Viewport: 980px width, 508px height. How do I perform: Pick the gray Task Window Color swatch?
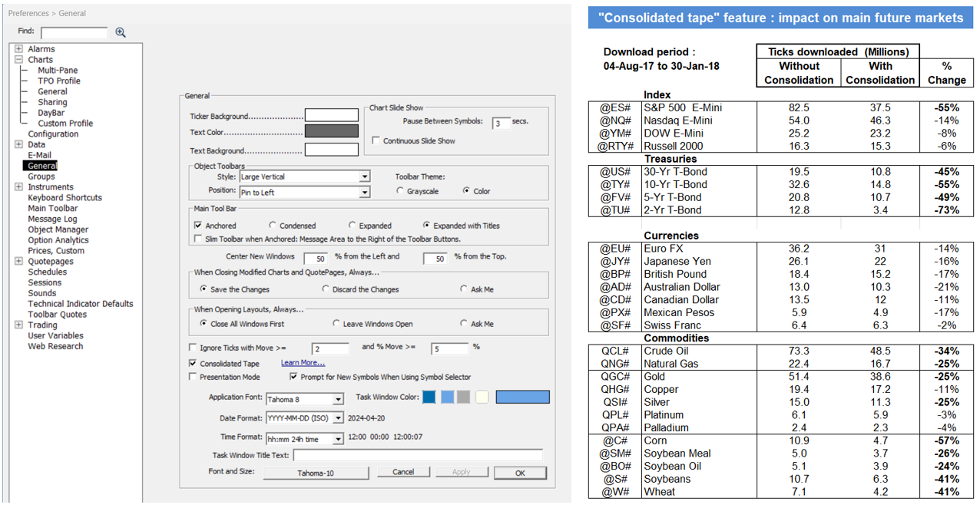(x=463, y=397)
